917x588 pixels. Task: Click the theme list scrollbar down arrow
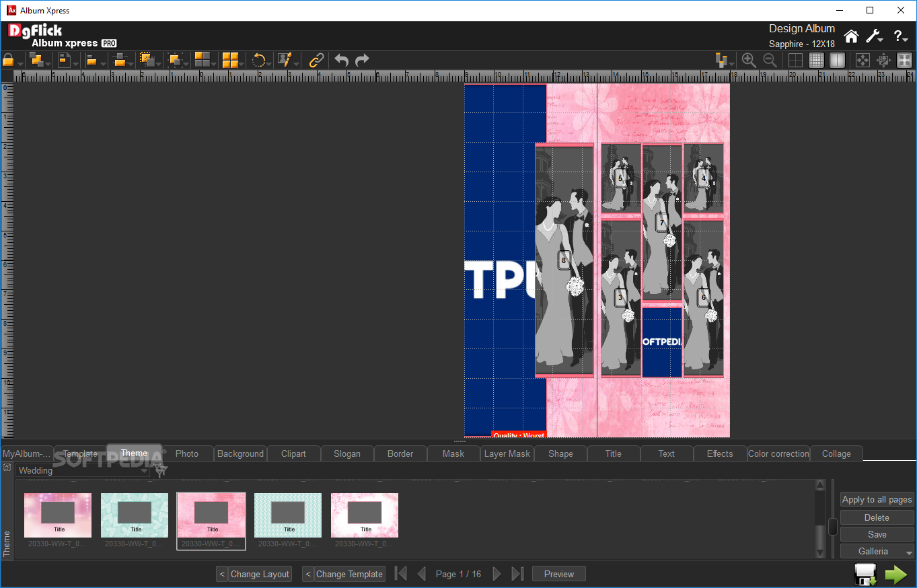(x=820, y=553)
